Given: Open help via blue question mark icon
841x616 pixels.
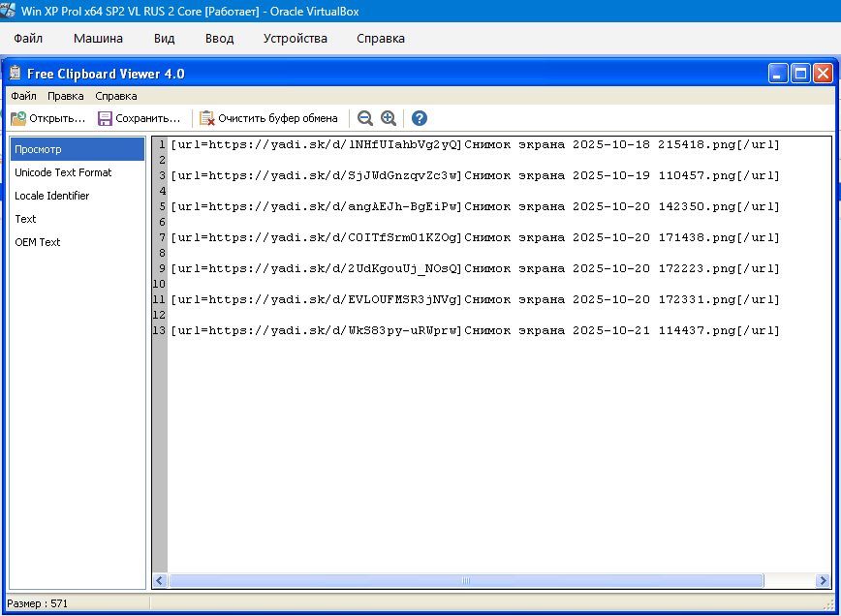Looking at the screenshot, I should tap(420, 118).
